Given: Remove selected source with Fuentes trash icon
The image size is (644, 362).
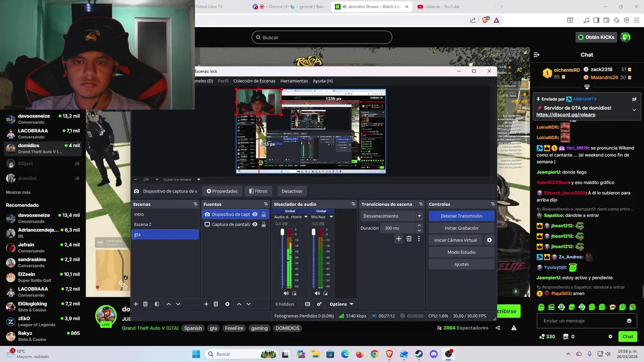Looking at the screenshot, I should point(216,304).
